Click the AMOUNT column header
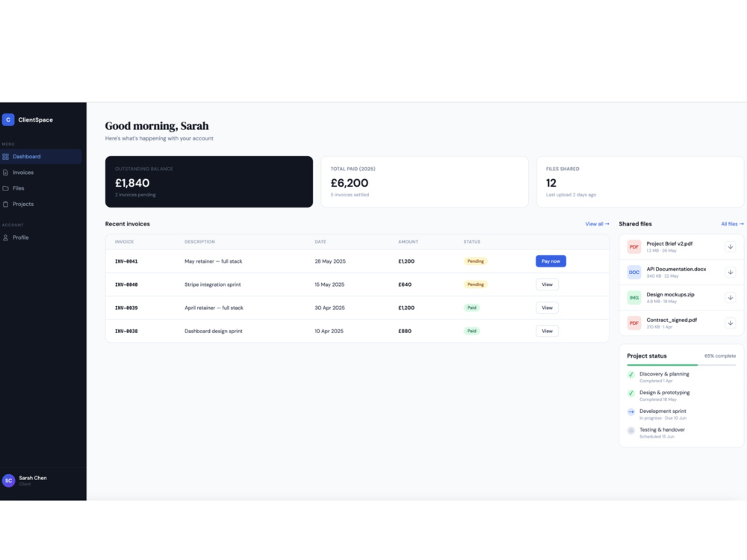This screenshot has width=747, height=560. pos(409,242)
